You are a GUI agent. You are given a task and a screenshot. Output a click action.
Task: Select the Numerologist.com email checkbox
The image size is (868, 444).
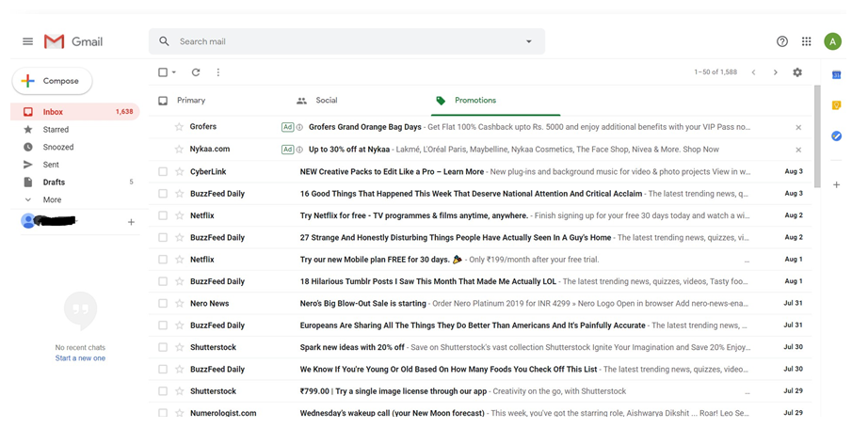click(x=163, y=412)
